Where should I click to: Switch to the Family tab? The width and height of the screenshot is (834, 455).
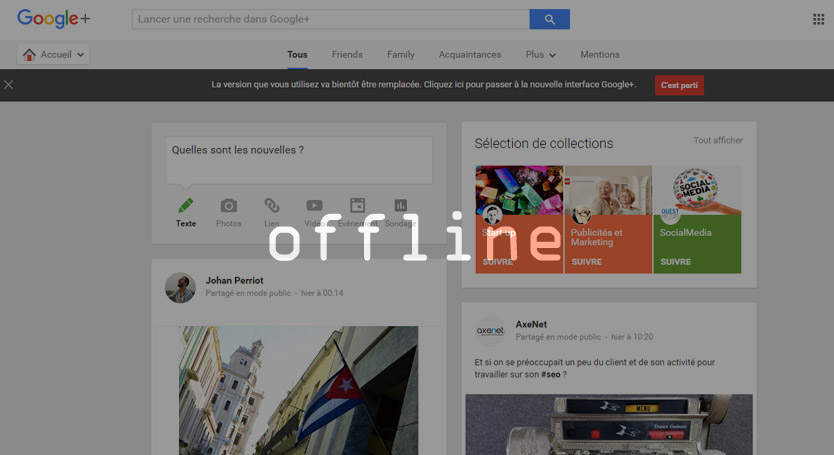pos(401,55)
